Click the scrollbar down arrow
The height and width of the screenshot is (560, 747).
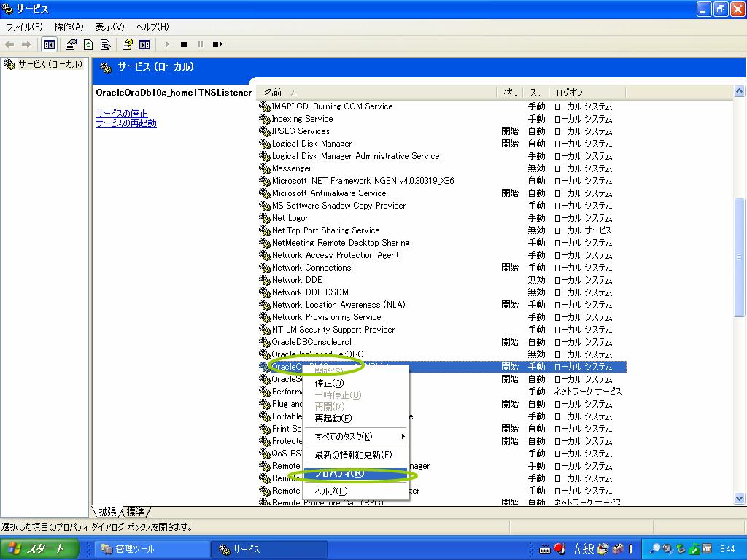pyautogui.click(x=740, y=499)
